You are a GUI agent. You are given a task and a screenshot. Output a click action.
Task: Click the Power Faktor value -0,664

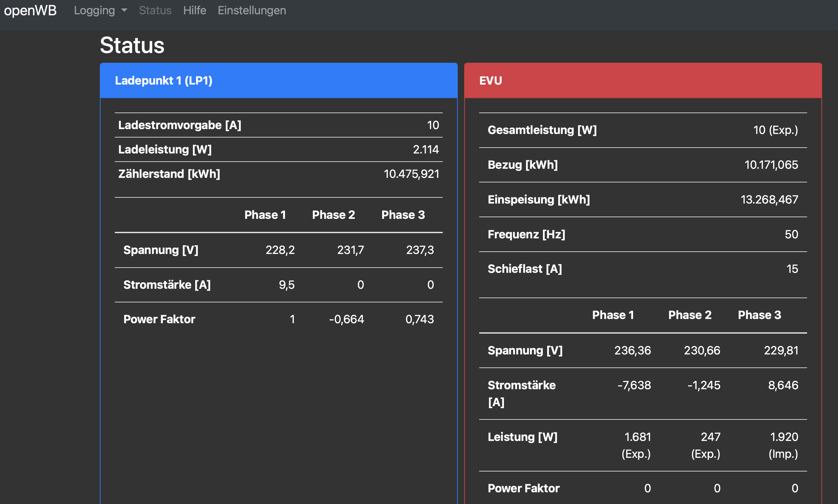(346, 319)
